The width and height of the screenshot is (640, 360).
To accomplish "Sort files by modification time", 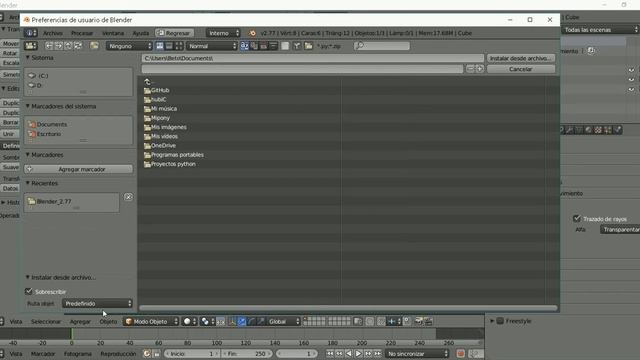I will pos(264,46).
